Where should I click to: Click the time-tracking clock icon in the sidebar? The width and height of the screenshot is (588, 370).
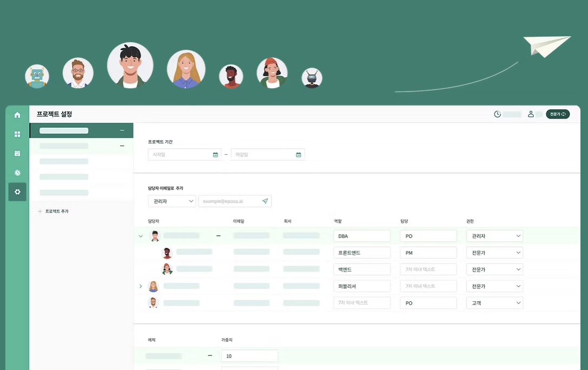coord(17,173)
